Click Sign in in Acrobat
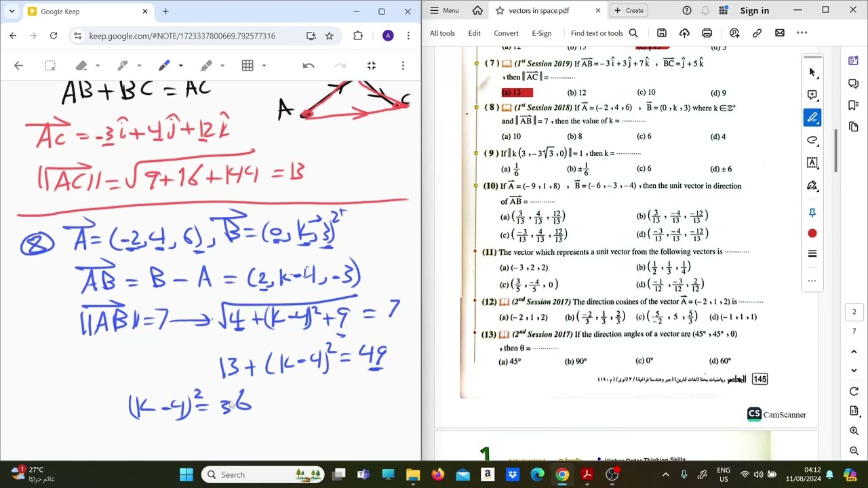This screenshot has width=868, height=488. (x=755, y=11)
